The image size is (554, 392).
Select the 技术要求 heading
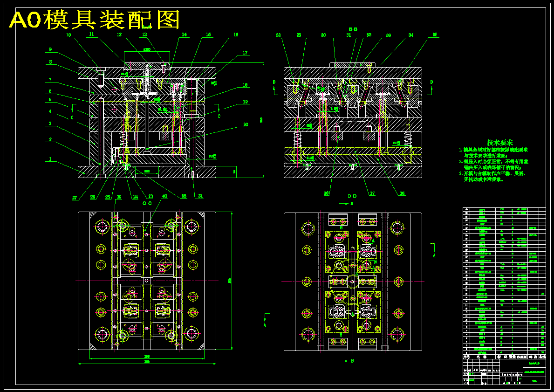click(x=499, y=143)
